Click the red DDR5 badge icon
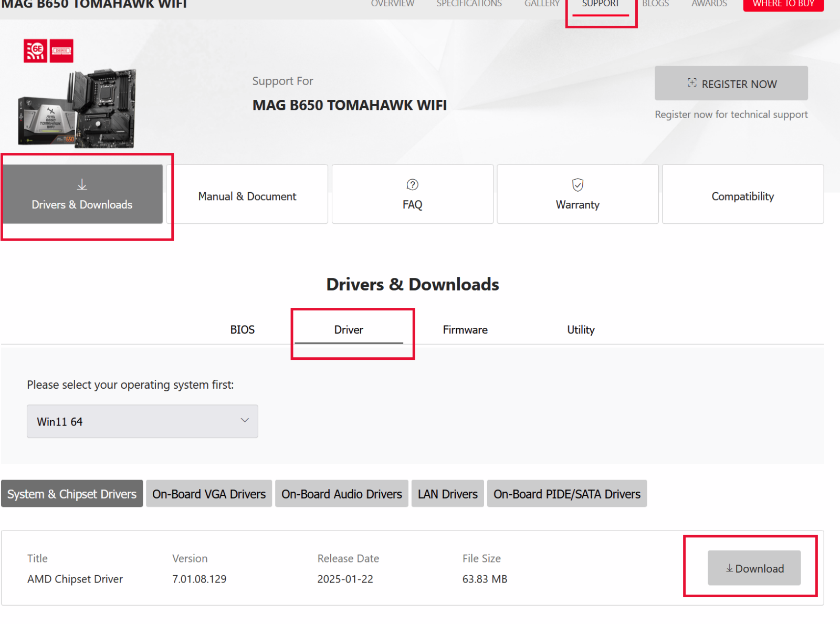The width and height of the screenshot is (840, 624). (x=61, y=51)
